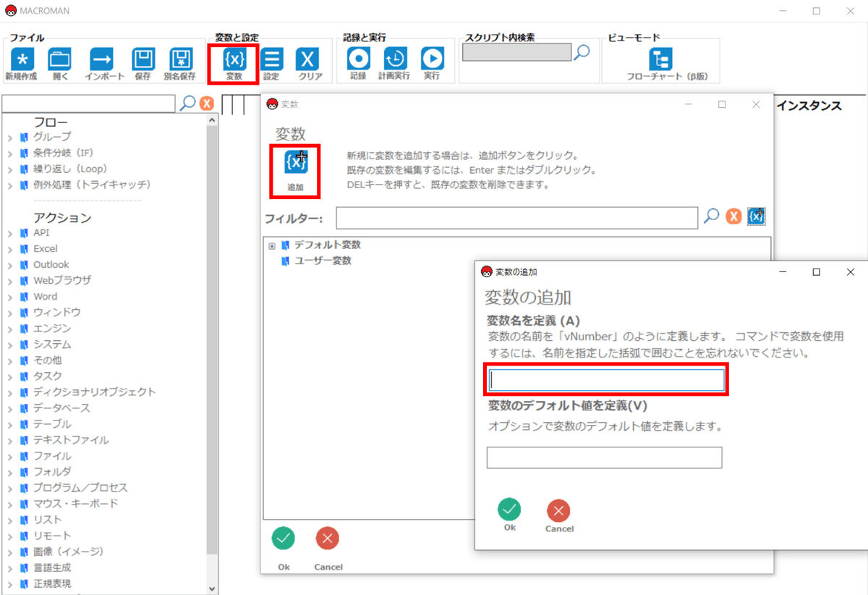This screenshot has width=868, height=595.
Task: Open 計画実行 scheduler icon
Action: pos(395,59)
